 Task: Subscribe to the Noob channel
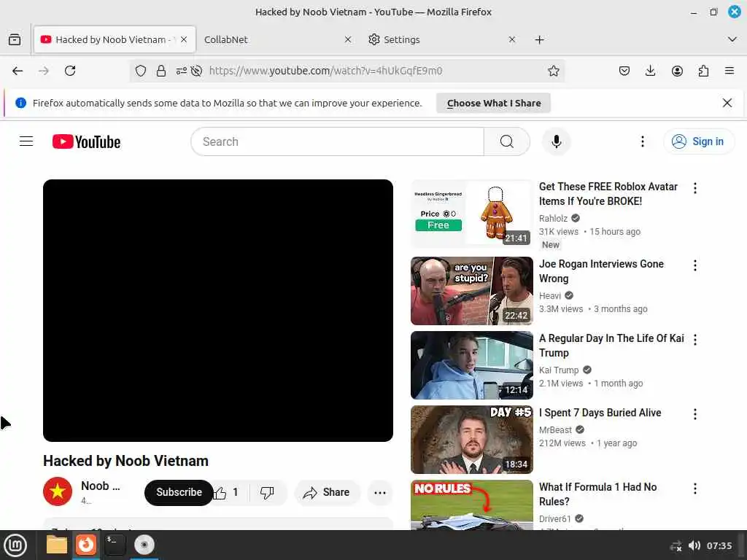[179, 492]
